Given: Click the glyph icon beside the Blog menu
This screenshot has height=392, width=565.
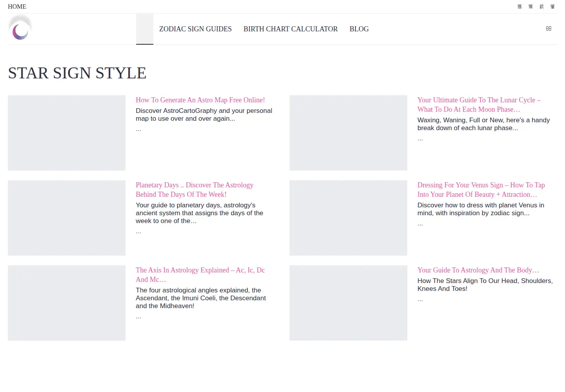Looking at the screenshot, I should point(549,29).
